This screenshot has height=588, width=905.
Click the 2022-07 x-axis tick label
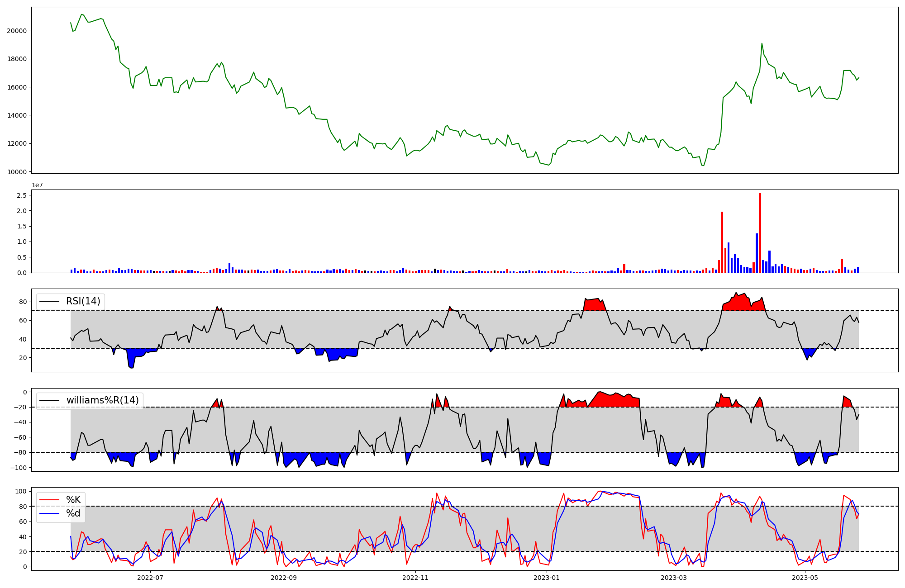click(150, 578)
